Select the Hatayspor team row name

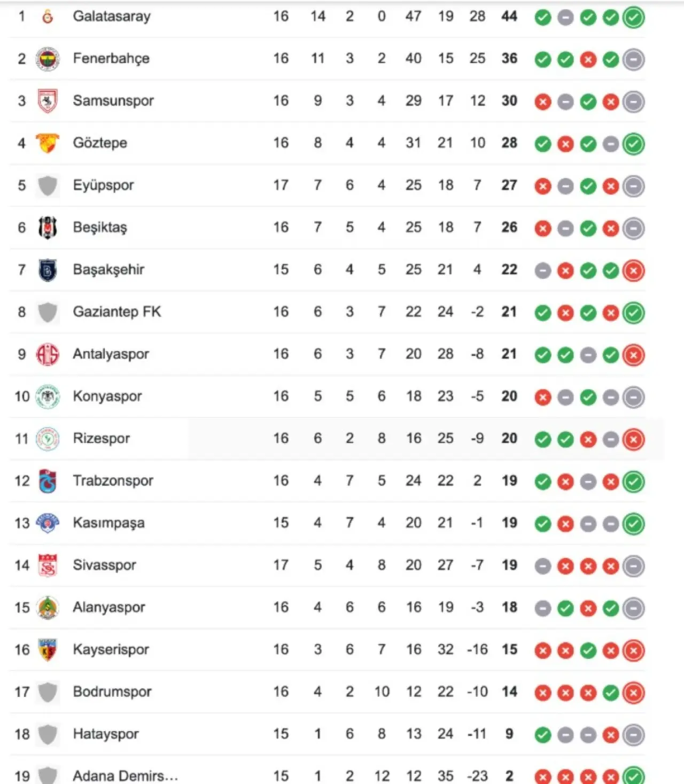tap(106, 734)
